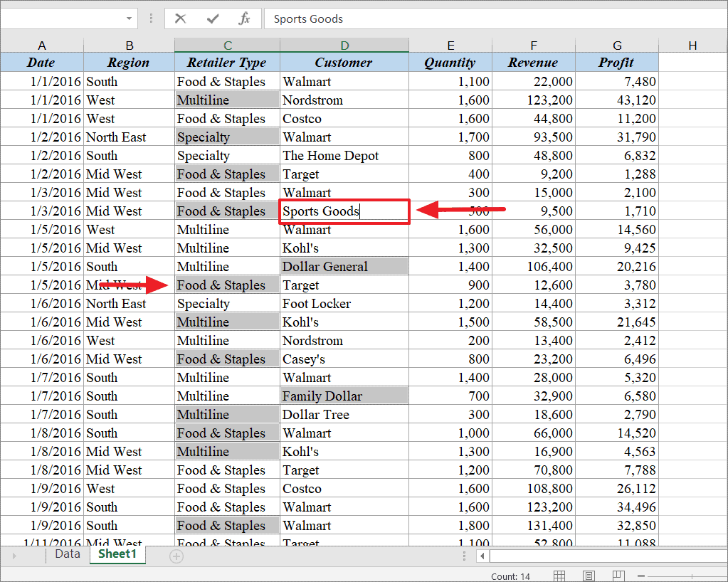
Task: Confirm the entry with the checkmark icon
Action: tap(211, 18)
